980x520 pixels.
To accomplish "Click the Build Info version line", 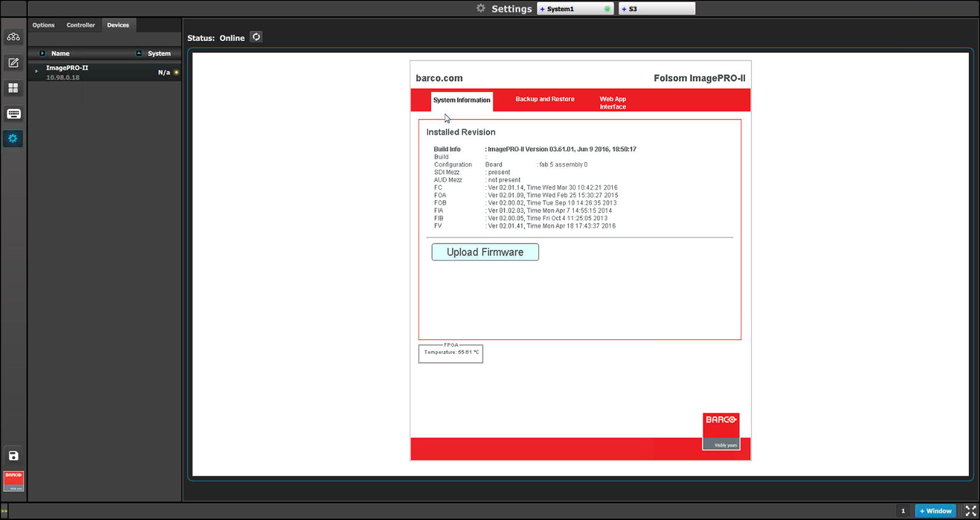I will 561,149.
